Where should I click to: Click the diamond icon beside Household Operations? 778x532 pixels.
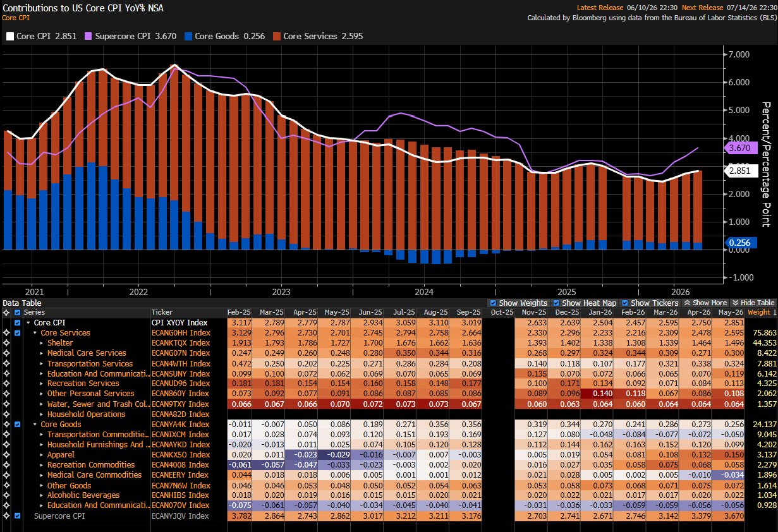tap(7, 414)
